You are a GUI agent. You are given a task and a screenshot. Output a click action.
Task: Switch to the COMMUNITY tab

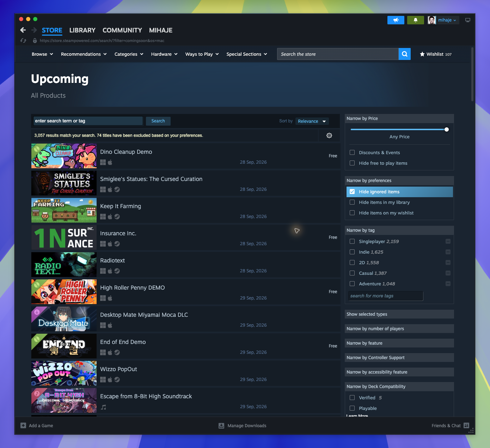pyautogui.click(x=122, y=30)
